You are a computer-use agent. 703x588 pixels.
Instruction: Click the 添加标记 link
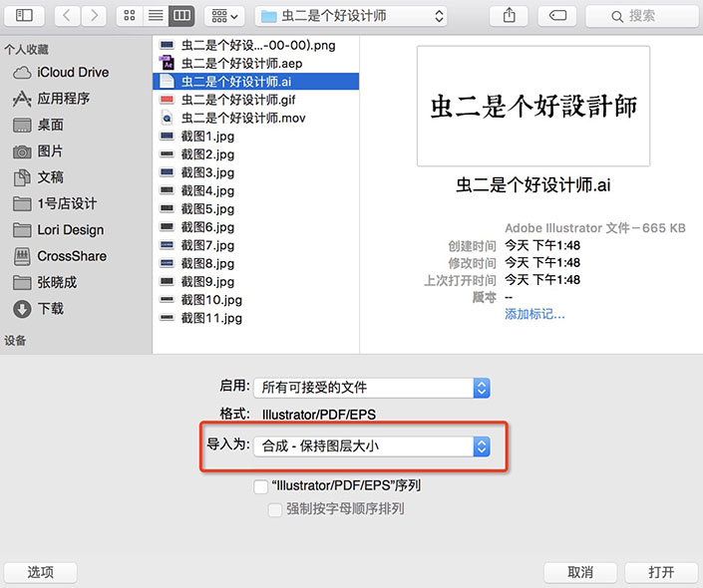pyautogui.click(x=534, y=314)
